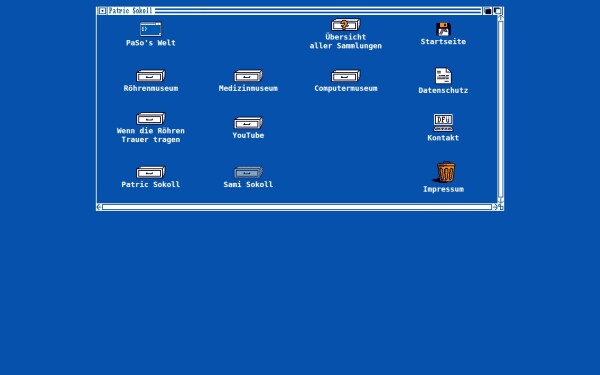Screen dimensions: 600x375
Task: Click the Medizinmuseum text label
Action: [248, 88]
